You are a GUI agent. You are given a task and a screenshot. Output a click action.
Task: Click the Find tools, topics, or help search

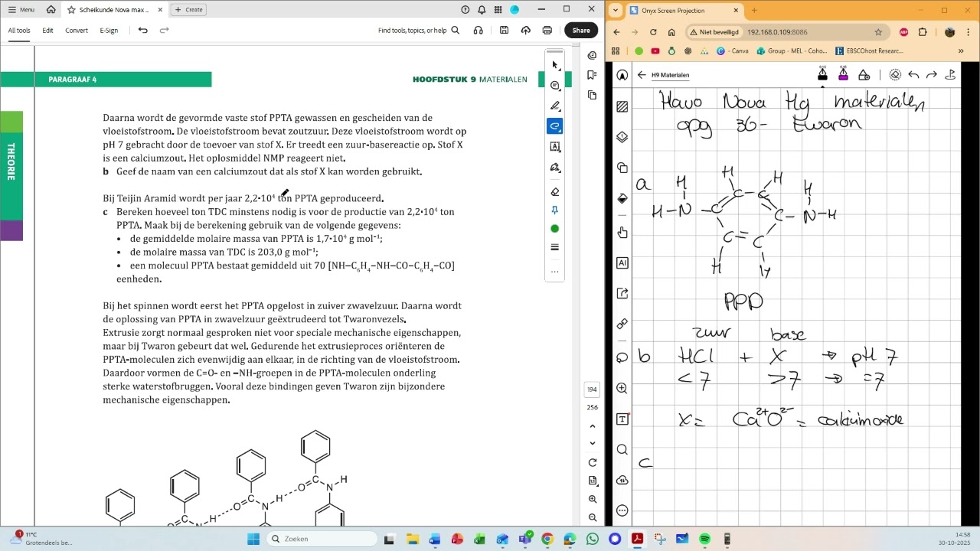point(419,31)
